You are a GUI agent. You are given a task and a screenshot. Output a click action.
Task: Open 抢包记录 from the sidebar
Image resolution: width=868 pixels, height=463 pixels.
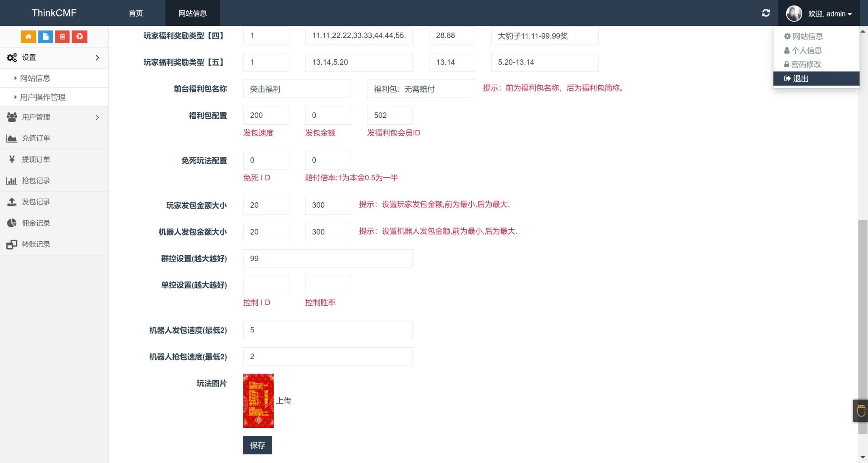coord(36,181)
